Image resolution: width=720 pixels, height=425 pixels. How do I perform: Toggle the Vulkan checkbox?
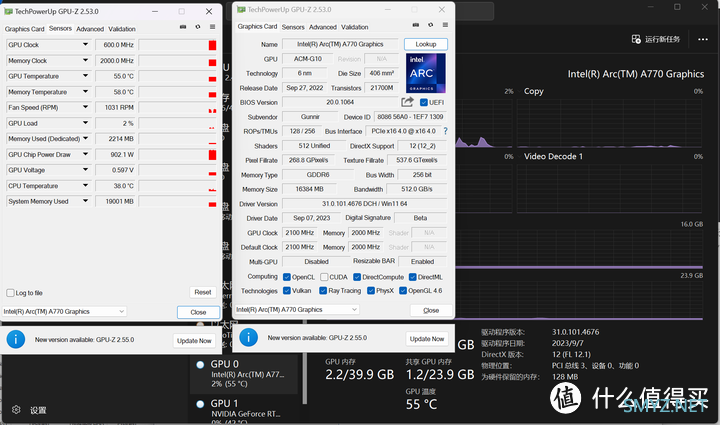tap(287, 291)
